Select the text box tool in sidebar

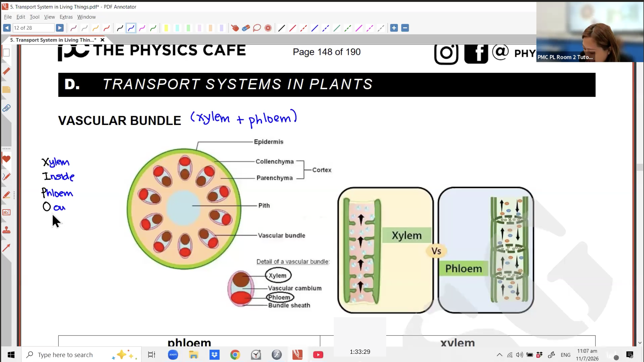(6, 212)
